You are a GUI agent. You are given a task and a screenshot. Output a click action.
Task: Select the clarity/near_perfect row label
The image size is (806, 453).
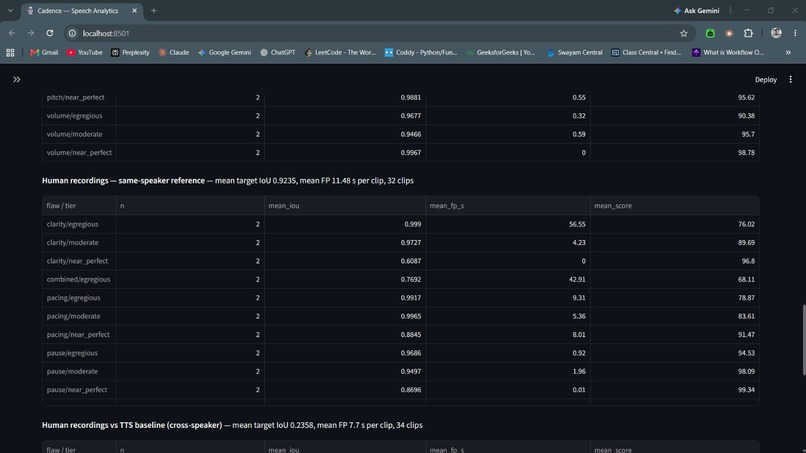[x=77, y=261]
